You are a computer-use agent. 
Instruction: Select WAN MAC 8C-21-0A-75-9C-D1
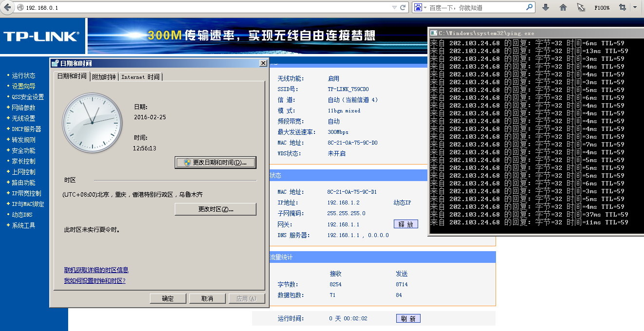coord(352,192)
